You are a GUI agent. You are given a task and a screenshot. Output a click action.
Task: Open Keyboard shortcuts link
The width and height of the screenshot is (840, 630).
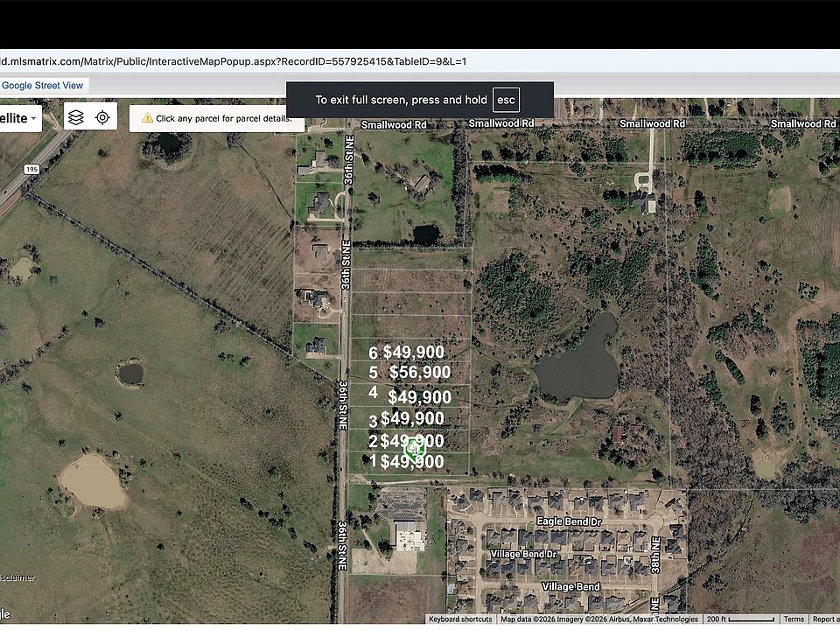tap(460, 619)
